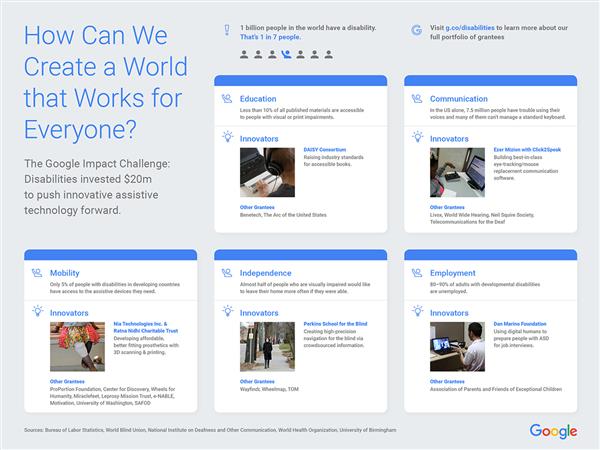This screenshot has height=450, width=600.
Task: Click the Google logo at the bottom right
Action: [x=553, y=431]
